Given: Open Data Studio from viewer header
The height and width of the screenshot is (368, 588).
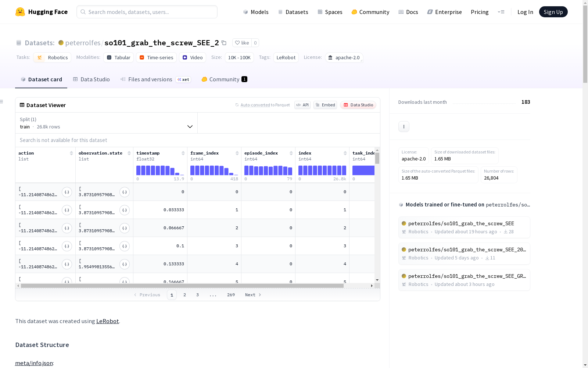Looking at the screenshot, I should pyautogui.click(x=358, y=105).
